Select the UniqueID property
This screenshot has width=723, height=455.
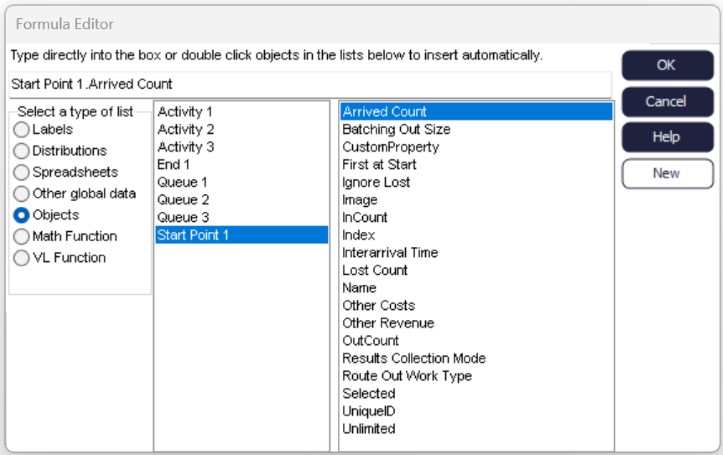476,411
